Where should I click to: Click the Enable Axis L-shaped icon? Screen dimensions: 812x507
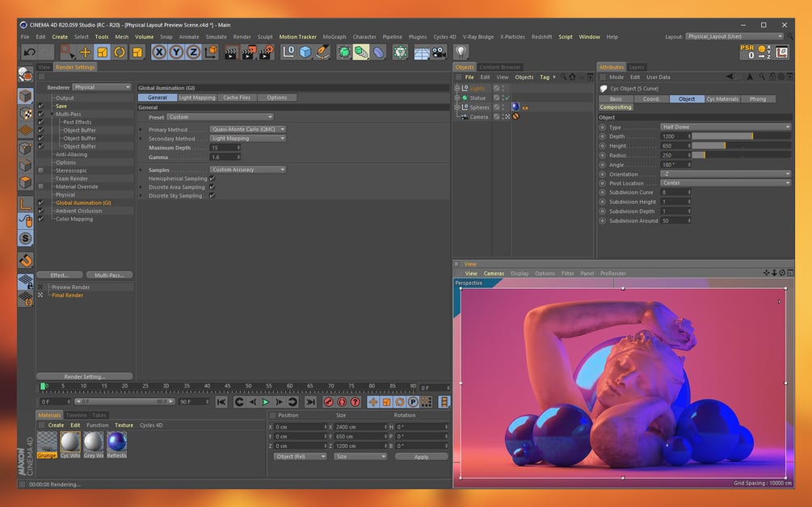[25, 203]
